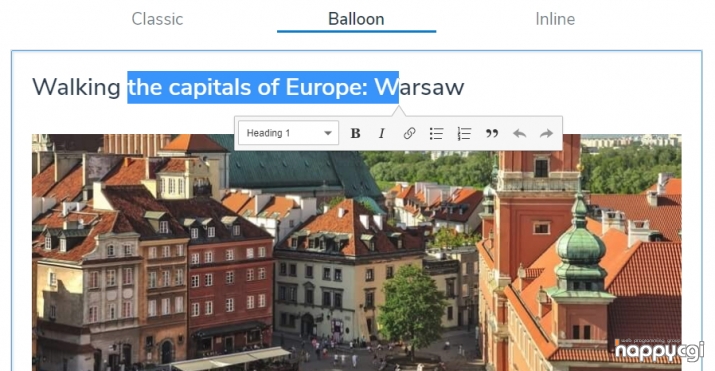The height and width of the screenshot is (371, 715).
Task: Open the Heading 1 style dropdown
Action: coord(289,133)
